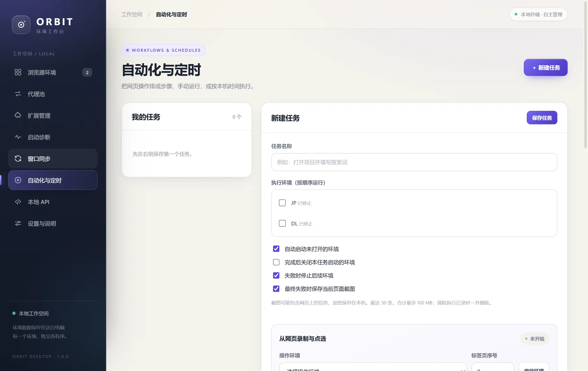The image size is (588, 371).
Task: Click the ORBIT DESKTOP · 1.9.0 version text
Action: [x=41, y=357]
